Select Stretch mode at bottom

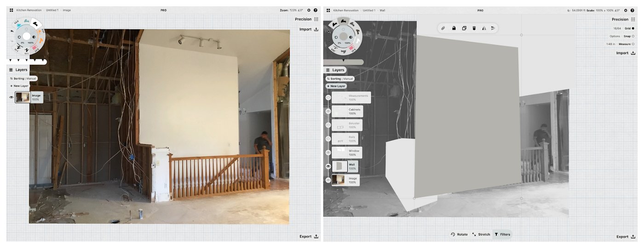(481, 234)
